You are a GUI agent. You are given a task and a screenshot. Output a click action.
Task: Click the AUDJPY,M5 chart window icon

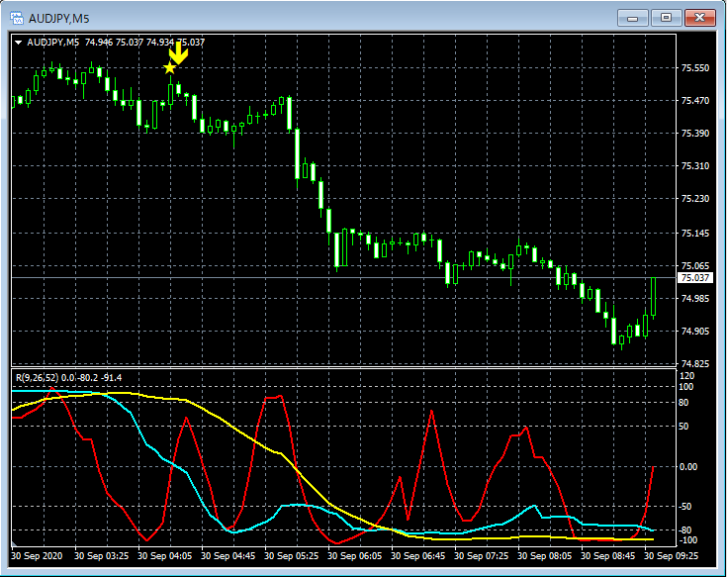(17, 19)
